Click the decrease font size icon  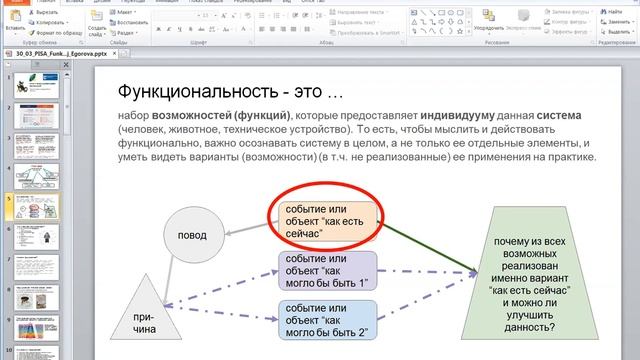point(233,16)
